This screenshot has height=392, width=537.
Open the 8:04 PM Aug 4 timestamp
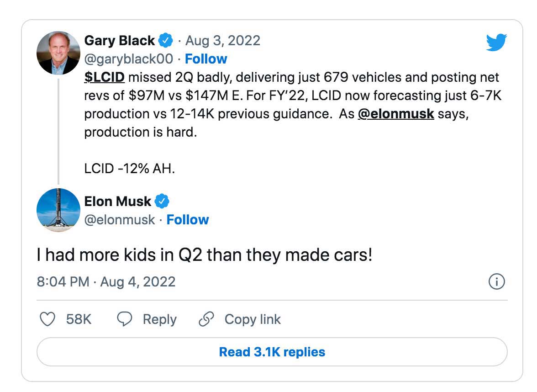coord(106,281)
